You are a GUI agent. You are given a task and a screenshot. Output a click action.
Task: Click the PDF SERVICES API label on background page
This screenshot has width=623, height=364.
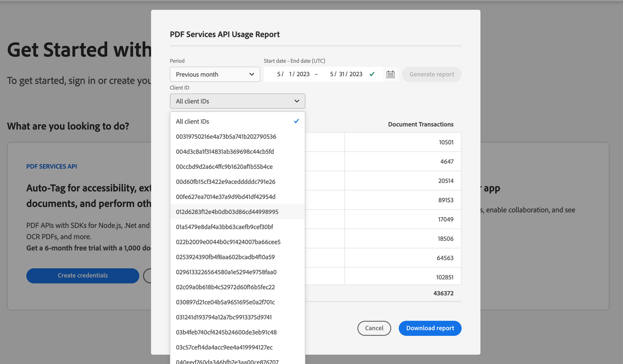pyautogui.click(x=52, y=166)
